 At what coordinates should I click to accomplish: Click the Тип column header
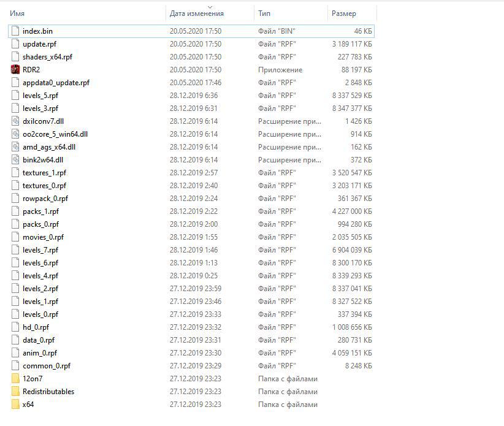coord(264,13)
